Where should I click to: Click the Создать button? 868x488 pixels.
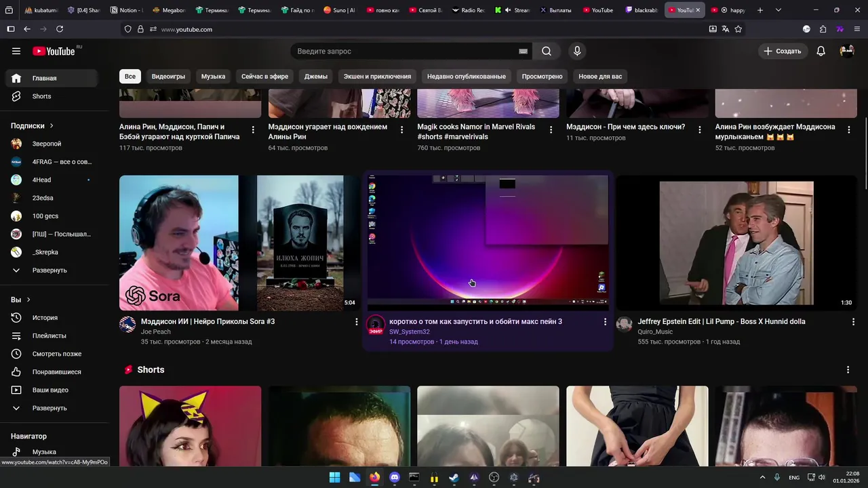click(x=782, y=51)
